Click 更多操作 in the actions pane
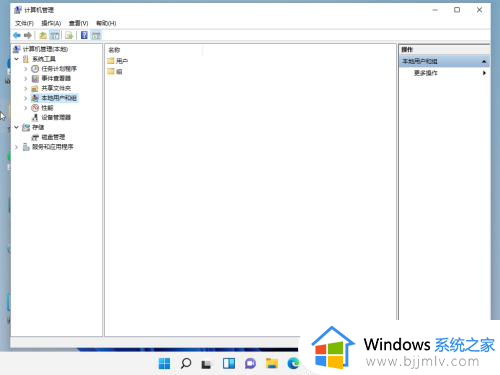The image size is (500, 375). tap(426, 73)
